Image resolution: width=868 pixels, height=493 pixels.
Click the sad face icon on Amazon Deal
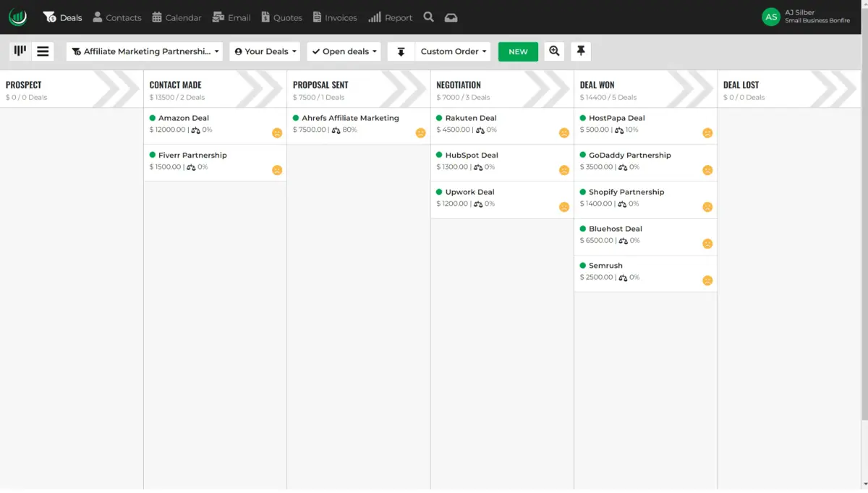click(277, 133)
